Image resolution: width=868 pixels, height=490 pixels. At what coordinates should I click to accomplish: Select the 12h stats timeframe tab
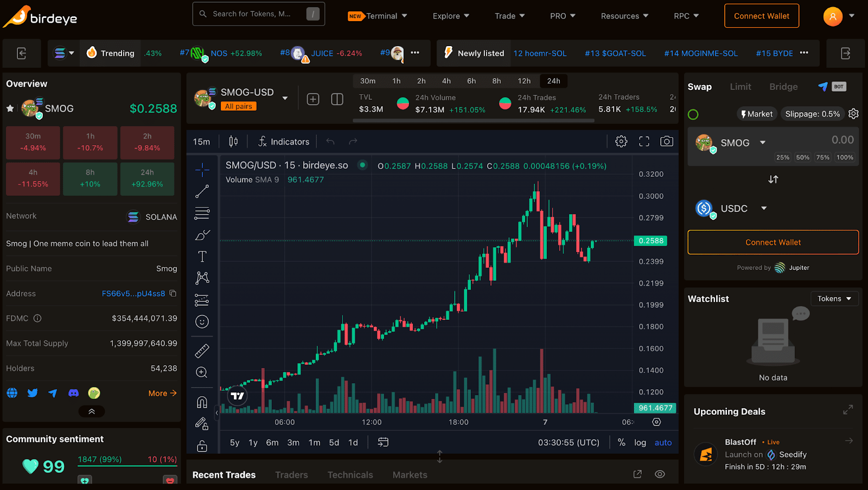pyautogui.click(x=524, y=81)
